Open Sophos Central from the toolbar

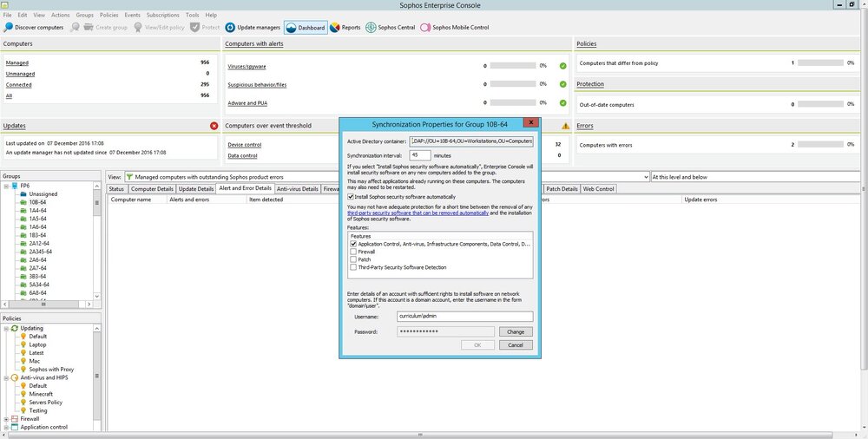391,27
